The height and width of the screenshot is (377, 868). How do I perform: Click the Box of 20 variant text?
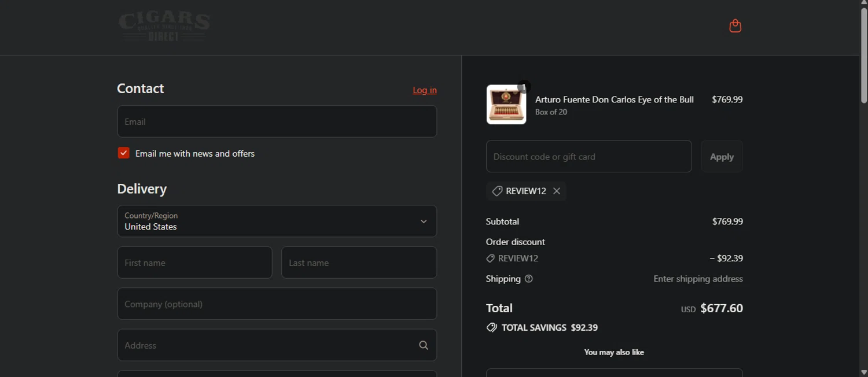pyautogui.click(x=551, y=112)
